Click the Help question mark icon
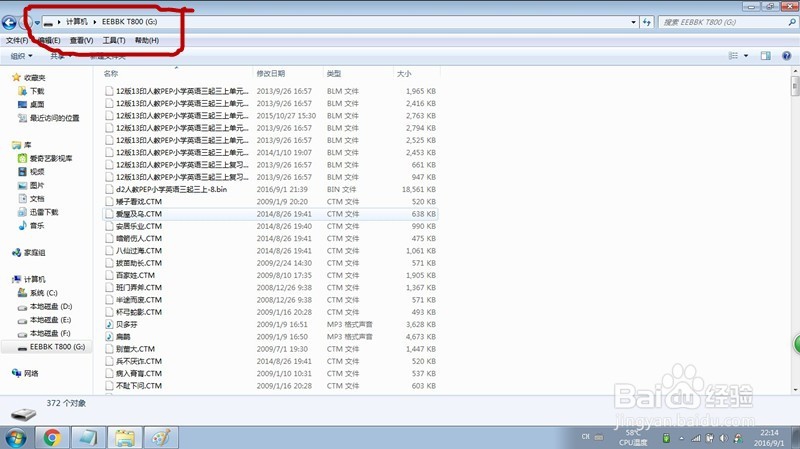Screen dimensions: 800x449 (x=786, y=56)
